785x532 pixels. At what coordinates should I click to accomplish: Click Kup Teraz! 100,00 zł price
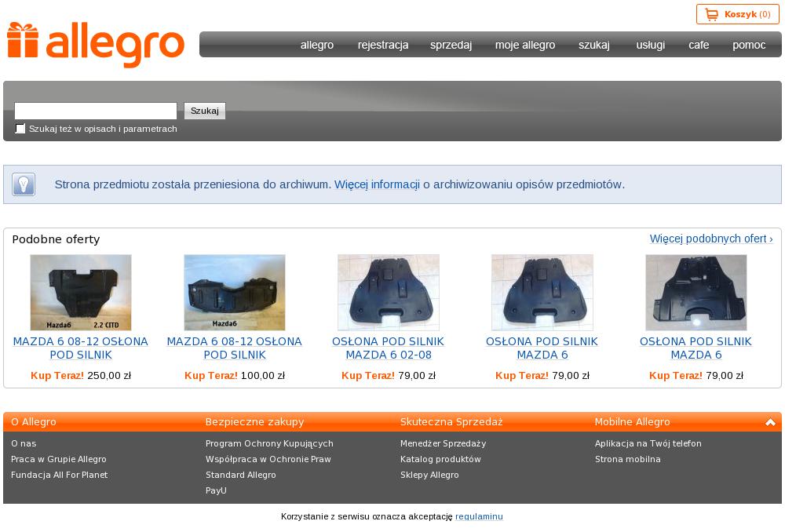coord(234,375)
